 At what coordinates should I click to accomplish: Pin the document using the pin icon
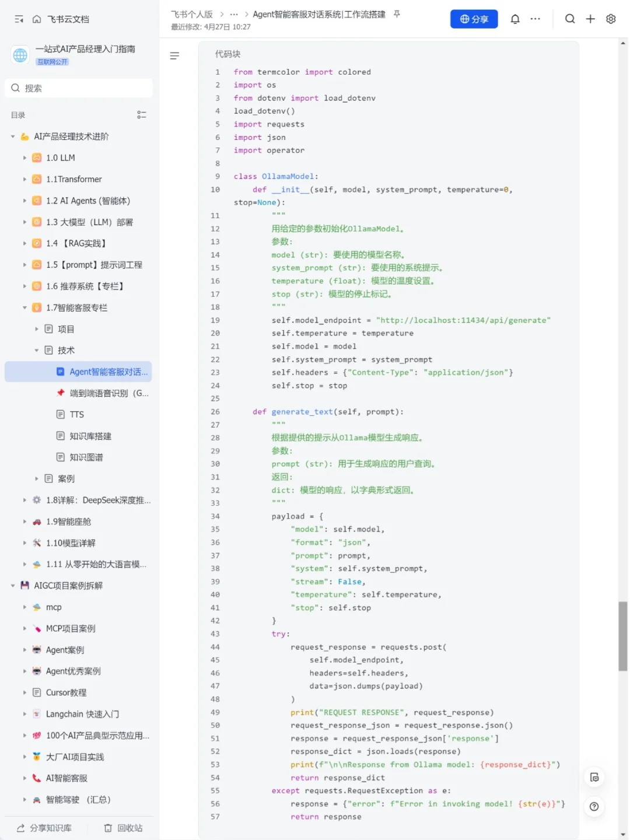click(x=397, y=14)
